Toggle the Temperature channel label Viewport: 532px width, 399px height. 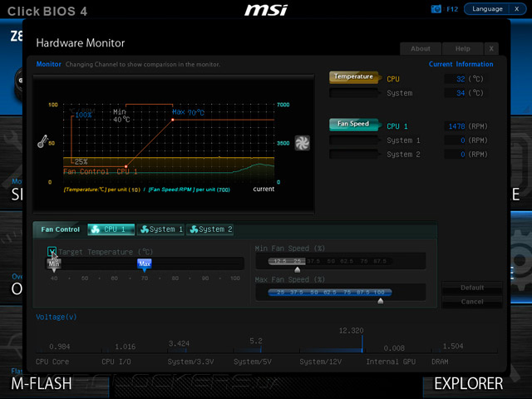coord(353,77)
